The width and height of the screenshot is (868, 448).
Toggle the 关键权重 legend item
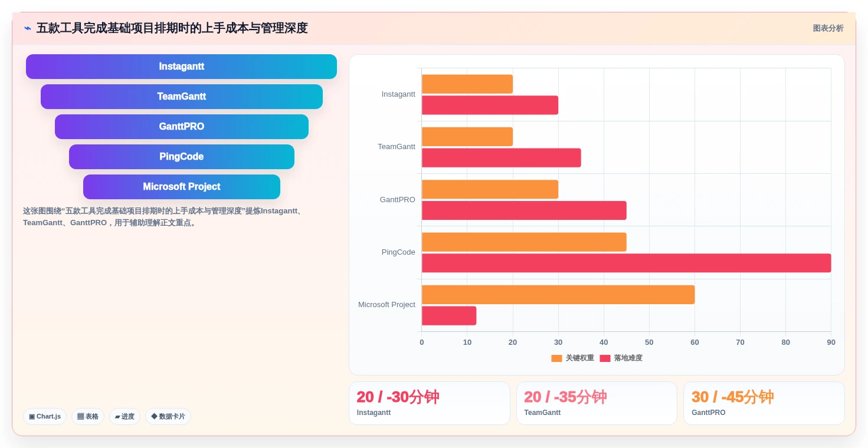572,358
